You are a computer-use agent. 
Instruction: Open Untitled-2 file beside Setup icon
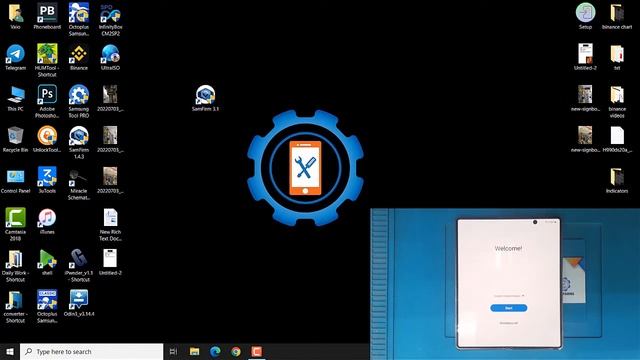(585, 57)
